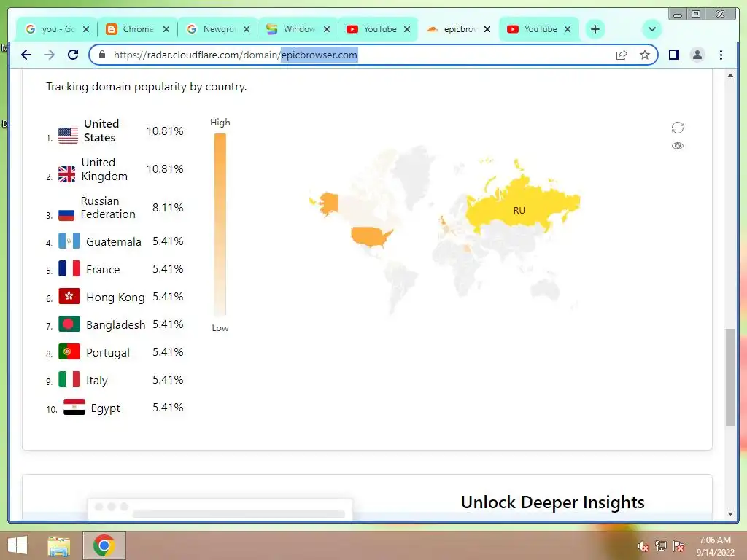Click the Hong Kong flag icon
The width and height of the screenshot is (747, 560).
click(x=69, y=296)
